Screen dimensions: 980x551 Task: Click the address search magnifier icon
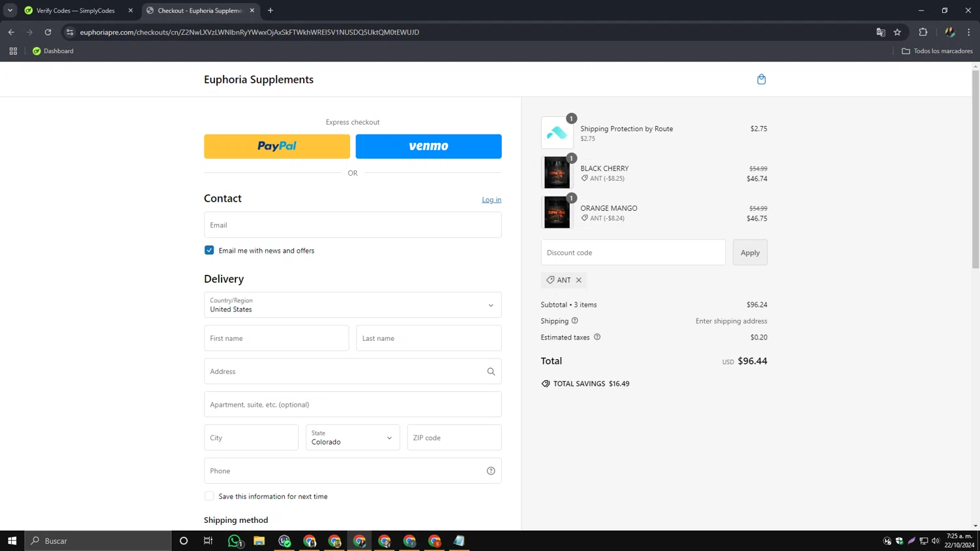491,371
